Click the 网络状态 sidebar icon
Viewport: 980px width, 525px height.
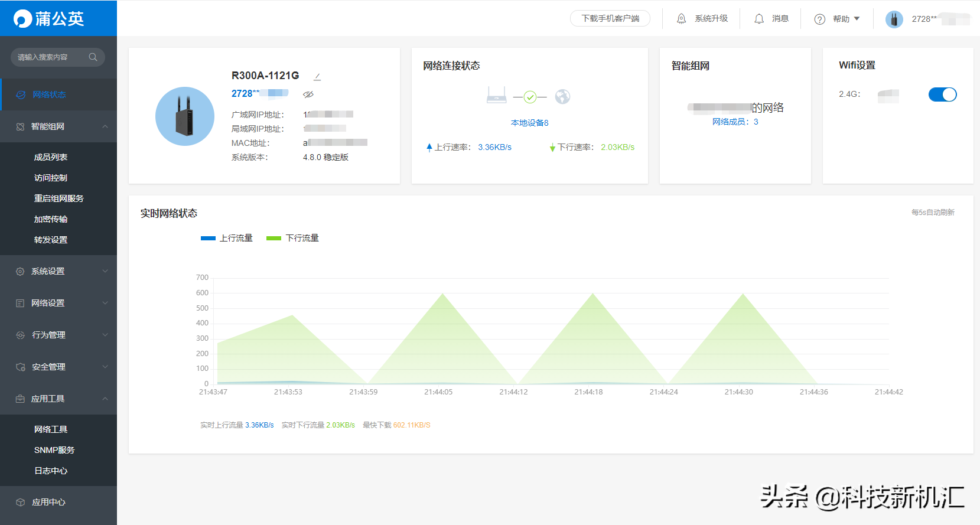tap(21, 94)
